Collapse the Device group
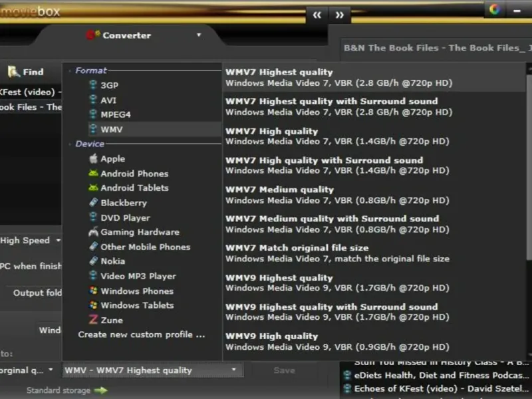 [x=70, y=144]
